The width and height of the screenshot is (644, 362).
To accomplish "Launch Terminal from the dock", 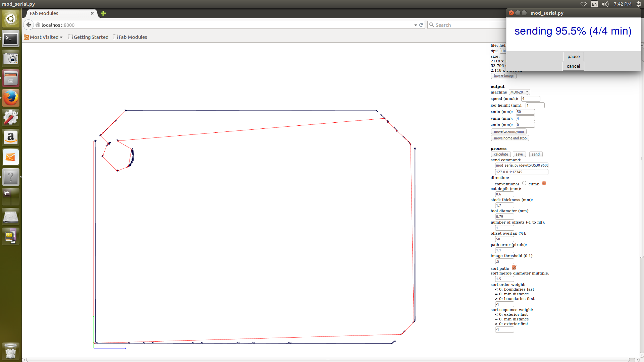I will [11, 39].
